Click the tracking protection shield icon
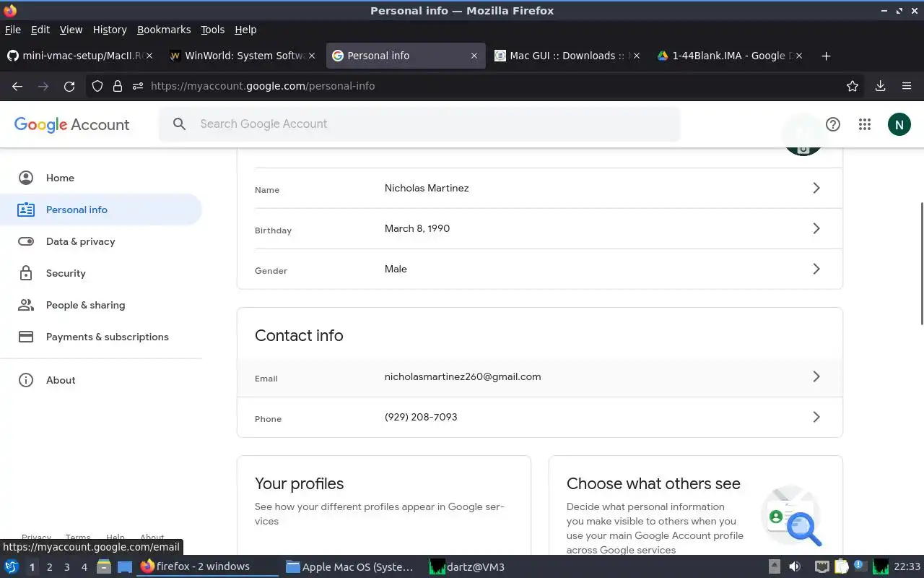 [97, 86]
